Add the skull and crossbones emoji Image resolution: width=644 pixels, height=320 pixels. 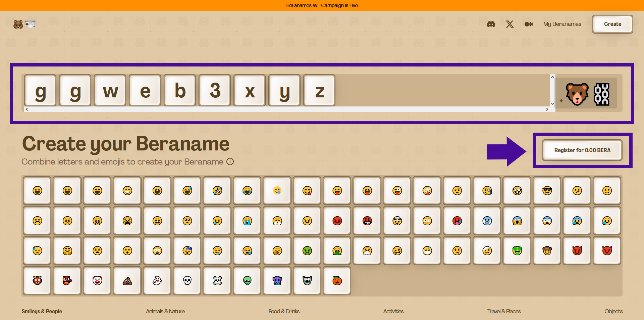point(217,281)
